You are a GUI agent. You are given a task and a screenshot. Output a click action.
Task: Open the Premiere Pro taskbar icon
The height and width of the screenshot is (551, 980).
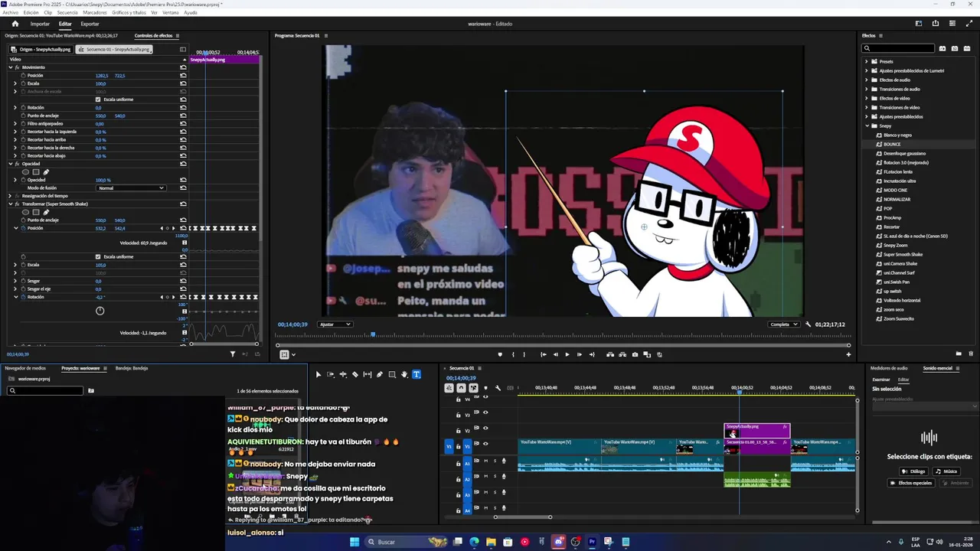[x=592, y=542]
